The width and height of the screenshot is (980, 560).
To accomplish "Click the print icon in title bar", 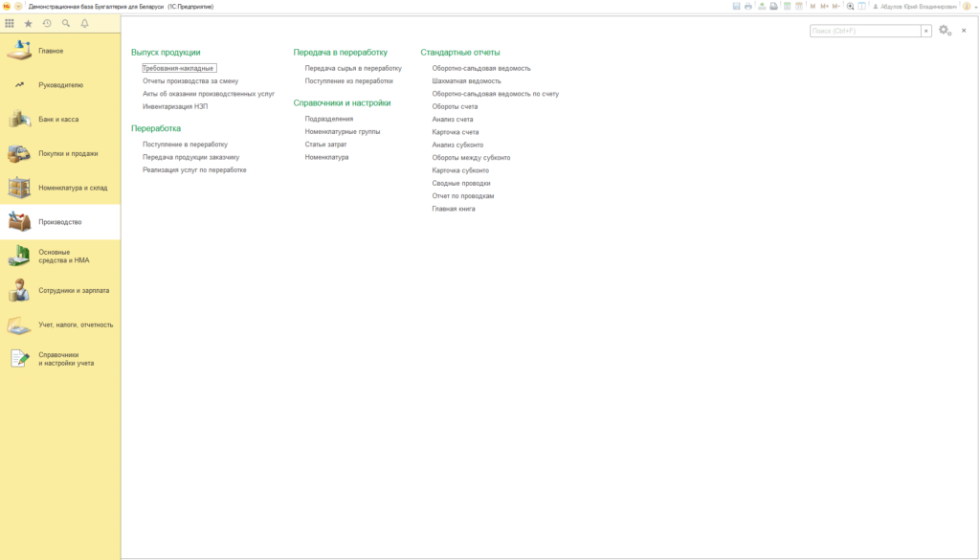I will pyautogui.click(x=748, y=7).
